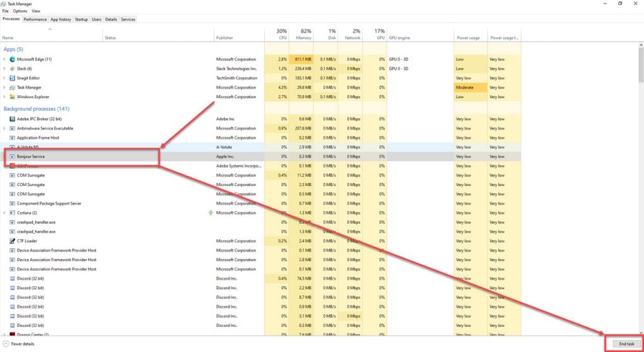Image resolution: width=644 pixels, height=352 pixels.
Task: Click the Microsoft Edge app icon
Action: tap(13, 60)
